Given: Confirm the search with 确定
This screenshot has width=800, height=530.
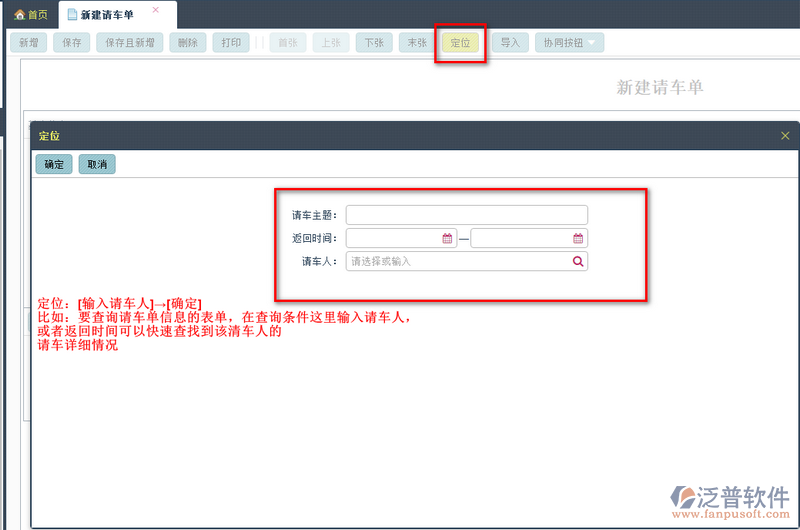Looking at the screenshot, I should coord(54,164).
